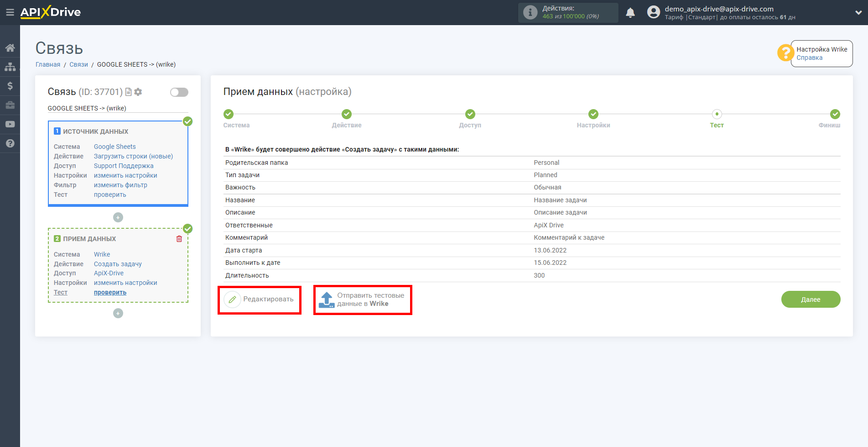Viewport: 868px width, 447px height.
Task: Send test data to Wrike button
Action: tap(362, 300)
